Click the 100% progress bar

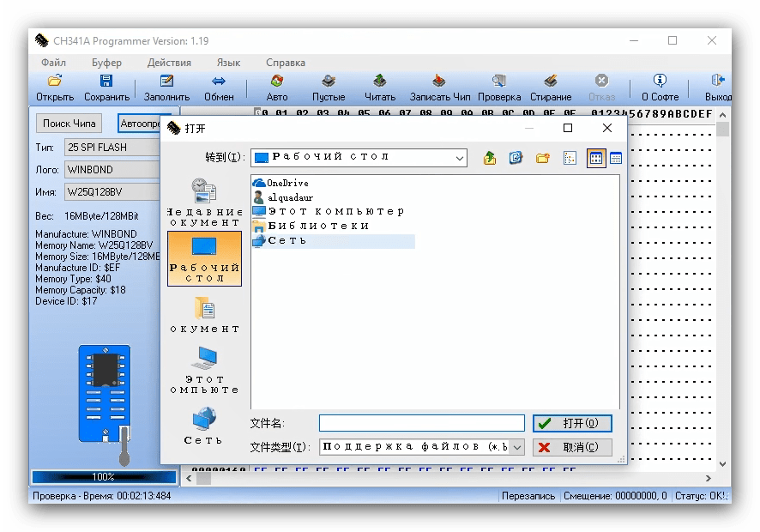pos(103,476)
